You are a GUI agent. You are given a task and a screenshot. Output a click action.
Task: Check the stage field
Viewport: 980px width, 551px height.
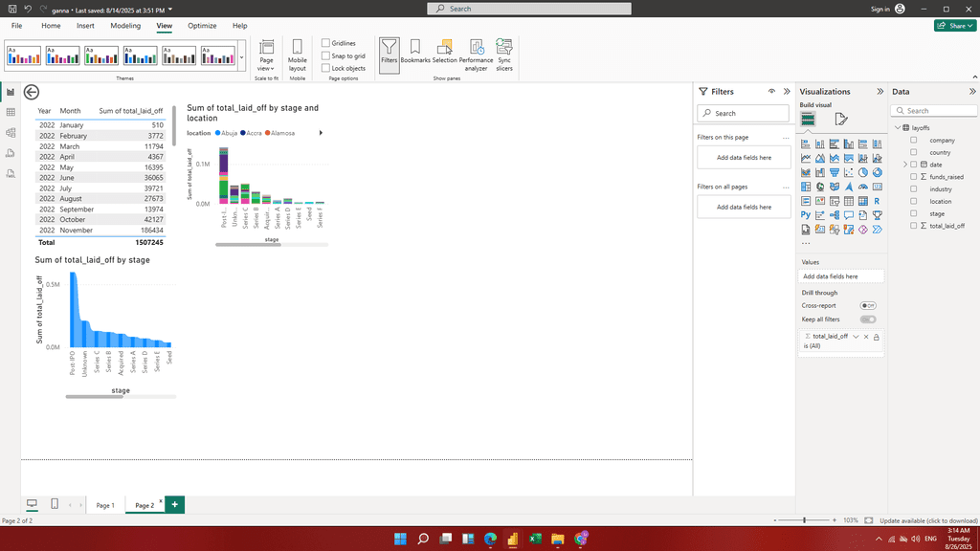click(x=914, y=213)
